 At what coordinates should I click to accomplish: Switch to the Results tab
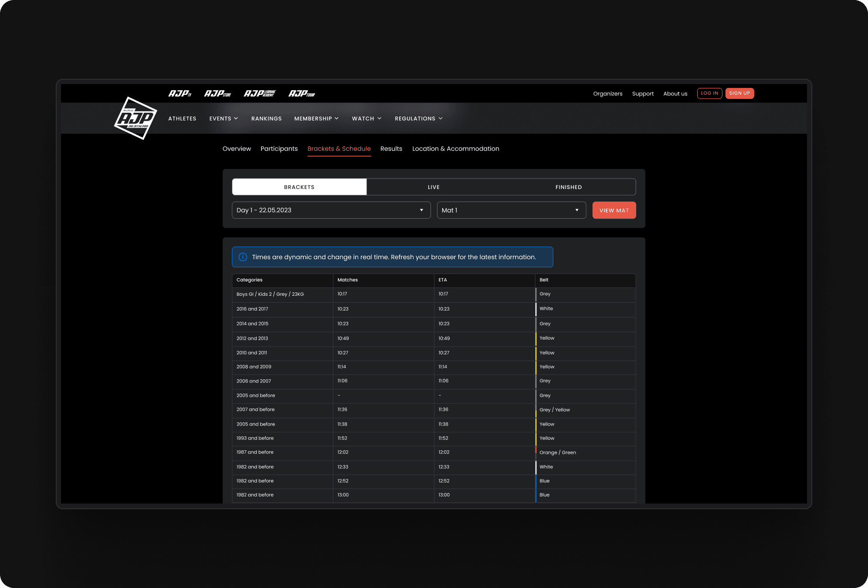click(x=391, y=149)
